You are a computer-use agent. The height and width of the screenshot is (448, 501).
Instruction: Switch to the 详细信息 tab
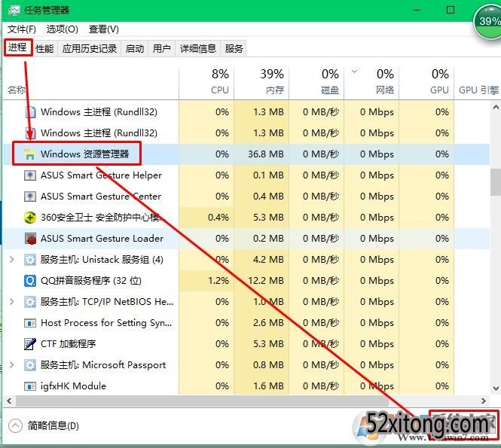click(x=198, y=48)
